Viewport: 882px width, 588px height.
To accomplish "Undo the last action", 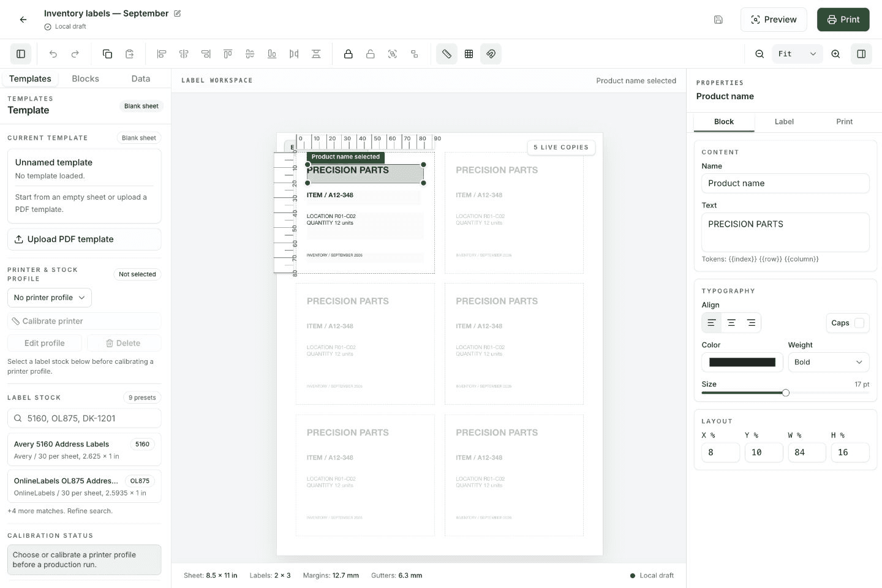I will point(53,54).
